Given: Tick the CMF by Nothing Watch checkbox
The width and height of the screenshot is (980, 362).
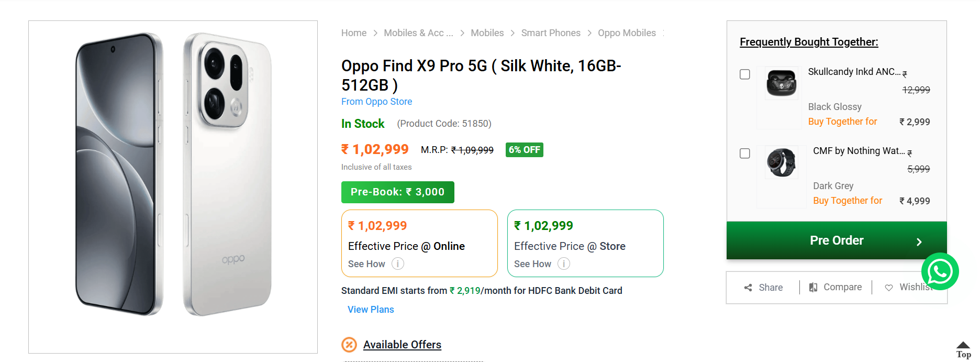Looking at the screenshot, I should (x=745, y=153).
